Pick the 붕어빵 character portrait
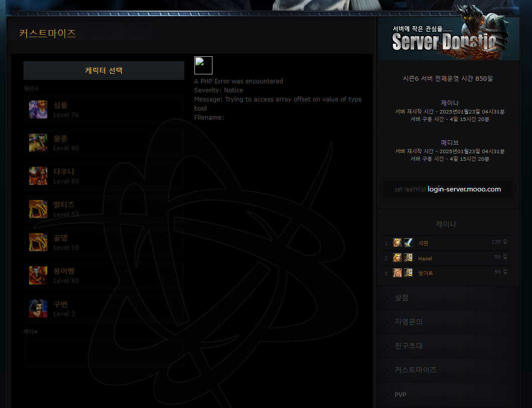 38,275
